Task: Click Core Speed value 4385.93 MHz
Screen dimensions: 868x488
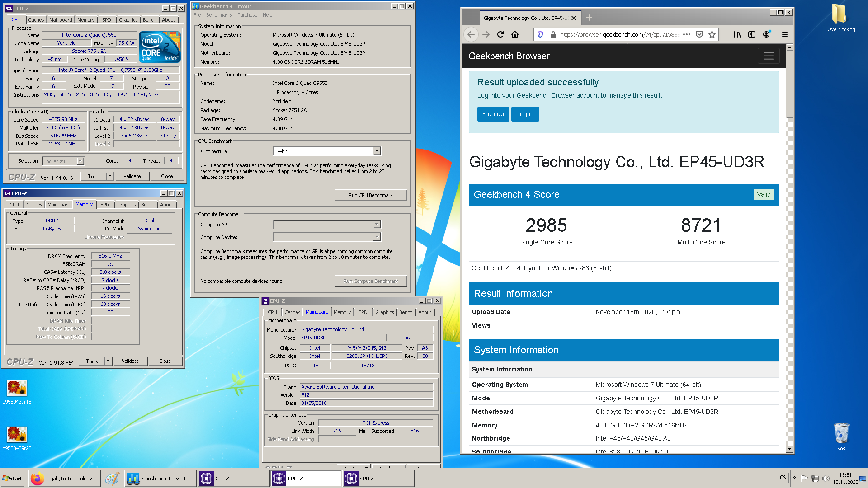Action: [x=63, y=120]
